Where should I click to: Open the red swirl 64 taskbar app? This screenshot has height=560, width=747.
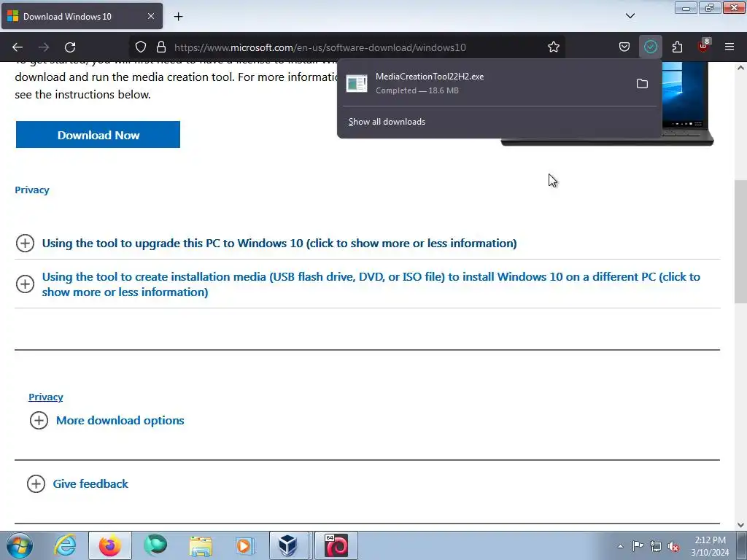tap(336, 545)
